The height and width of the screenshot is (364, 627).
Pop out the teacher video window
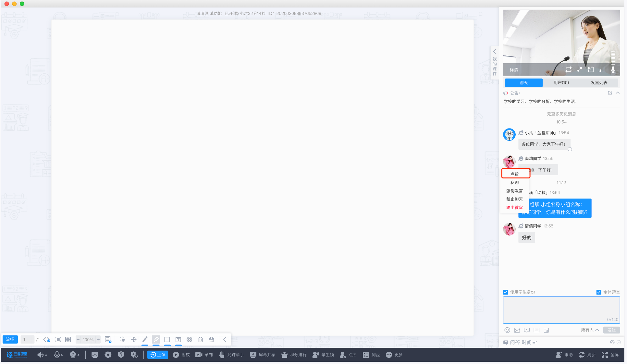pyautogui.click(x=591, y=69)
